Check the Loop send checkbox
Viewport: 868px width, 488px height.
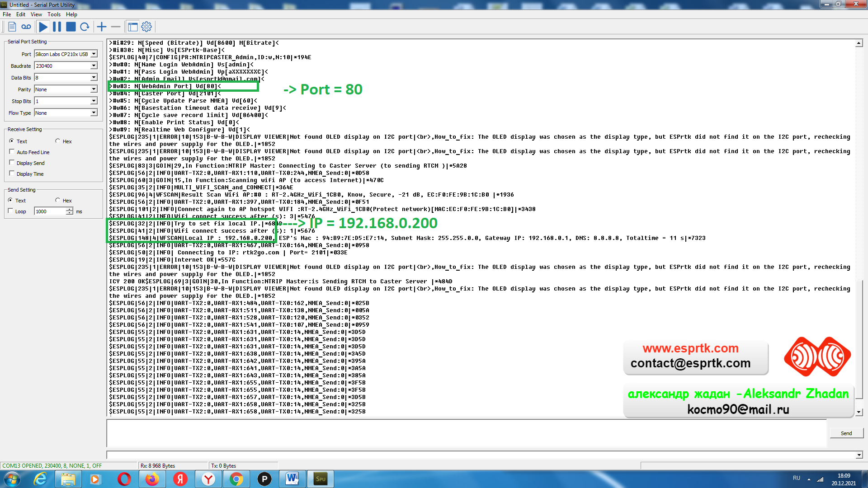click(11, 211)
